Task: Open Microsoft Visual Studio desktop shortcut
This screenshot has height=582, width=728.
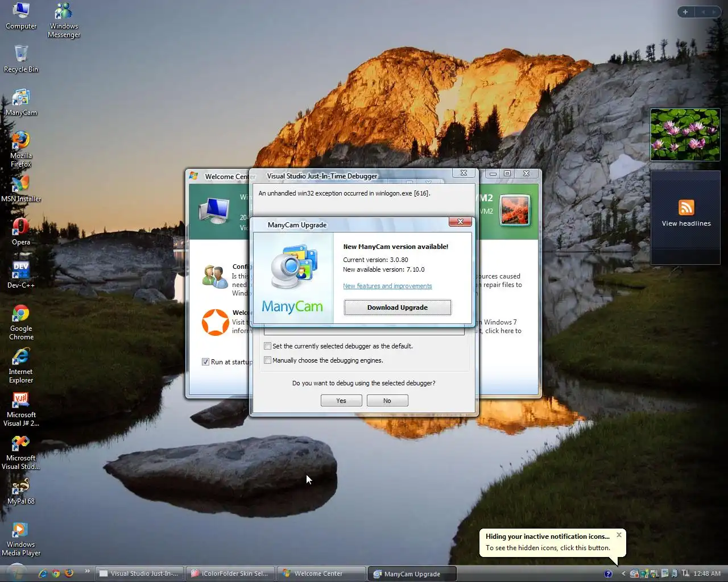Action: pyautogui.click(x=21, y=452)
